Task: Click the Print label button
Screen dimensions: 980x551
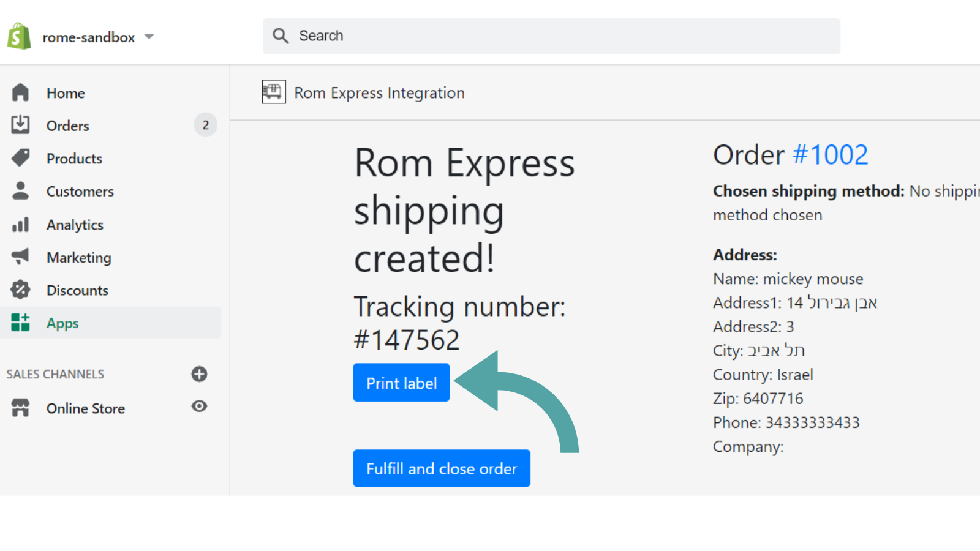Action: [401, 382]
